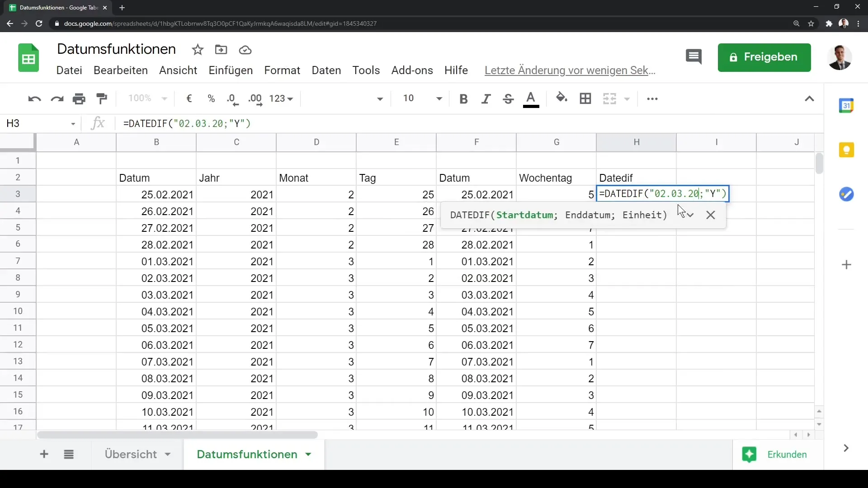Viewport: 868px width, 488px height.
Task: Toggle bold formatting
Action: [463, 99]
